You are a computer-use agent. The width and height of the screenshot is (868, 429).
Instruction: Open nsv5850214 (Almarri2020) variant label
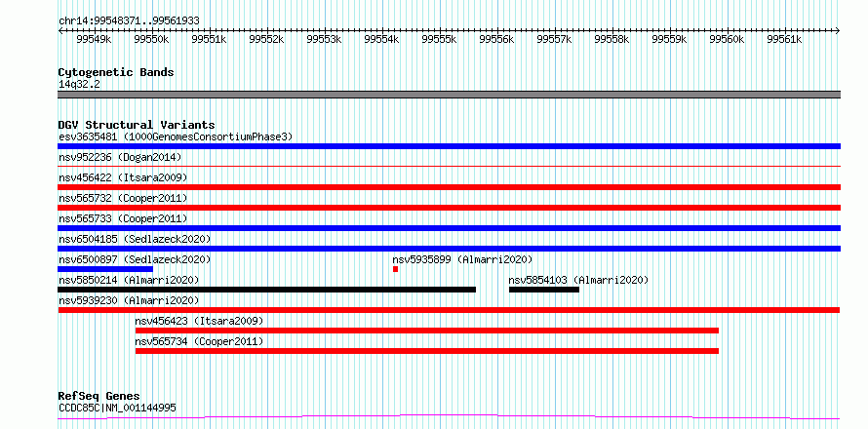click(129, 280)
